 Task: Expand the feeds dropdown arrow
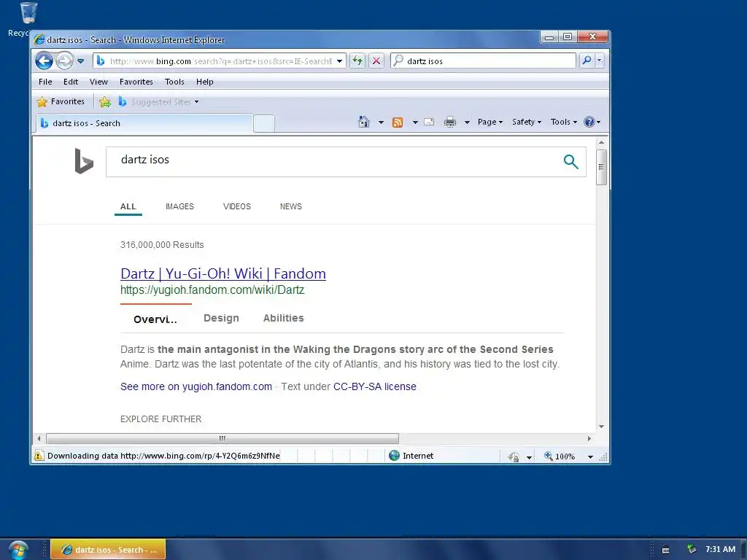click(x=415, y=122)
